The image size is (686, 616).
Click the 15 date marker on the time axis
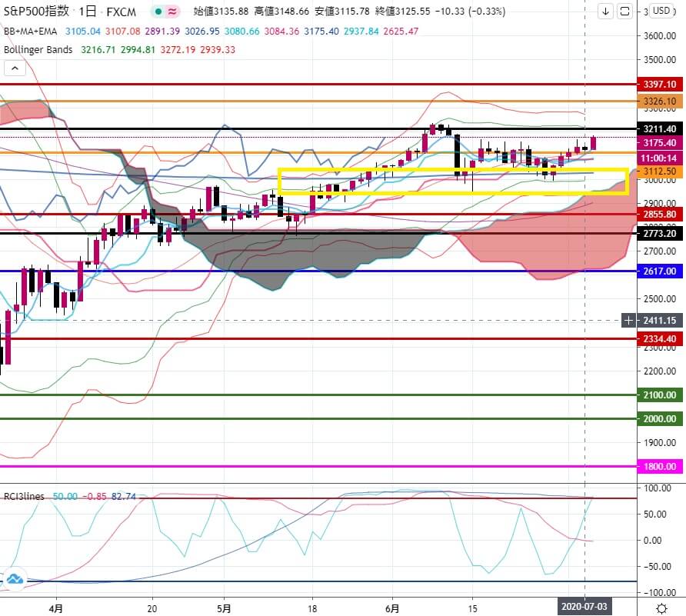click(x=472, y=608)
